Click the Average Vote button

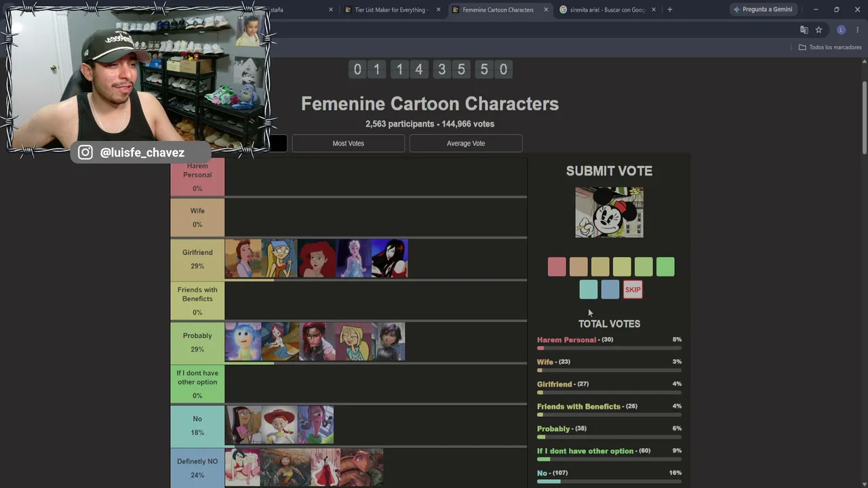point(466,143)
